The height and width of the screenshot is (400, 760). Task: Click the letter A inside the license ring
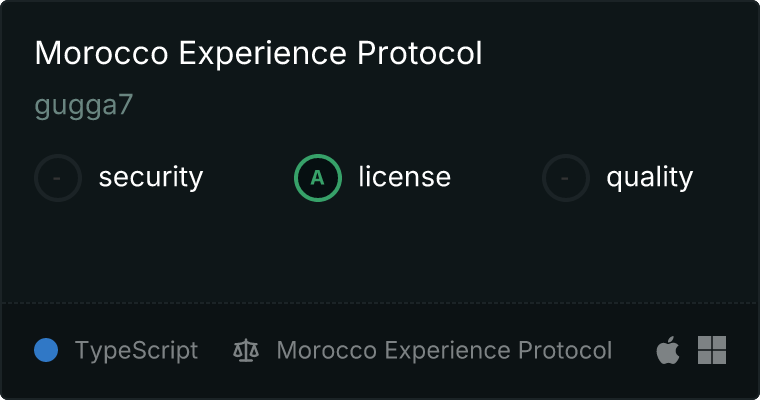click(318, 178)
